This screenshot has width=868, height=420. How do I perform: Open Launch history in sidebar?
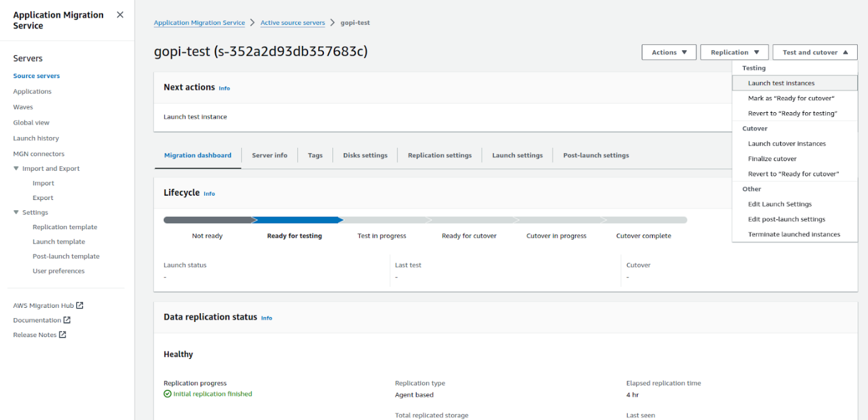tap(36, 138)
